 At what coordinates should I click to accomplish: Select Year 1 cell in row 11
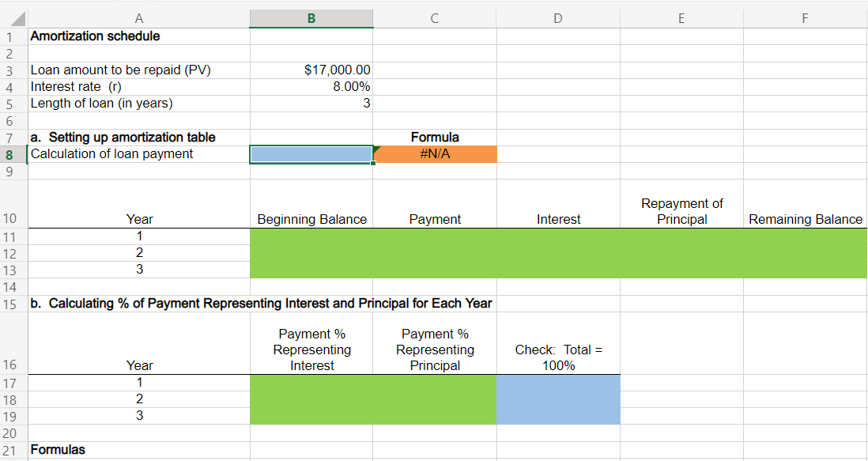pos(139,236)
